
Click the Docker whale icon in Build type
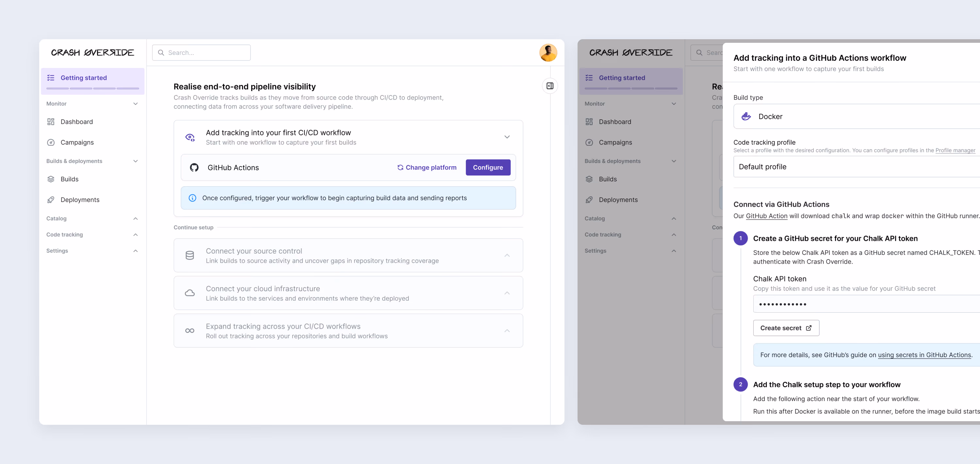coord(746,116)
